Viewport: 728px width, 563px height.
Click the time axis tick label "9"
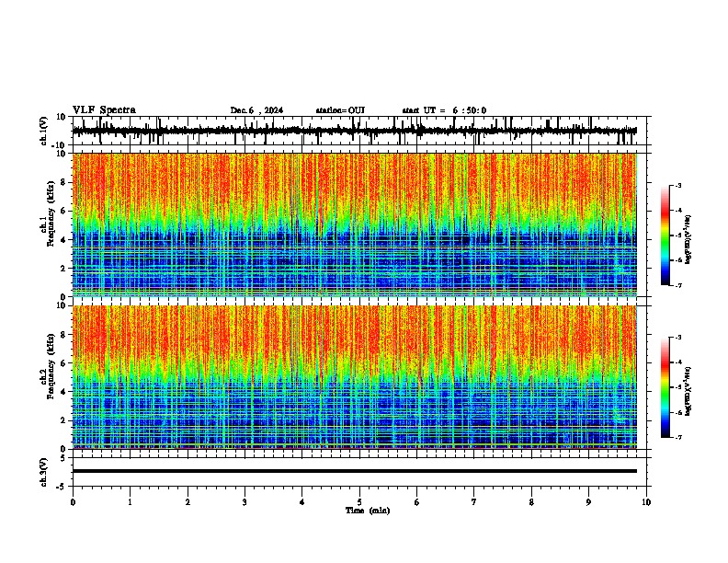pyautogui.click(x=588, y=502)
